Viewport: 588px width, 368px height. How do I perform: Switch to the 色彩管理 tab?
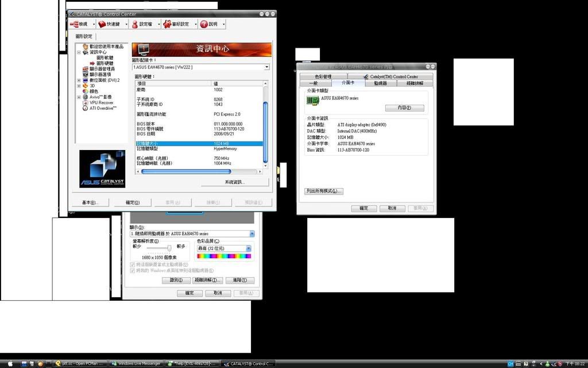coord(323,76)
